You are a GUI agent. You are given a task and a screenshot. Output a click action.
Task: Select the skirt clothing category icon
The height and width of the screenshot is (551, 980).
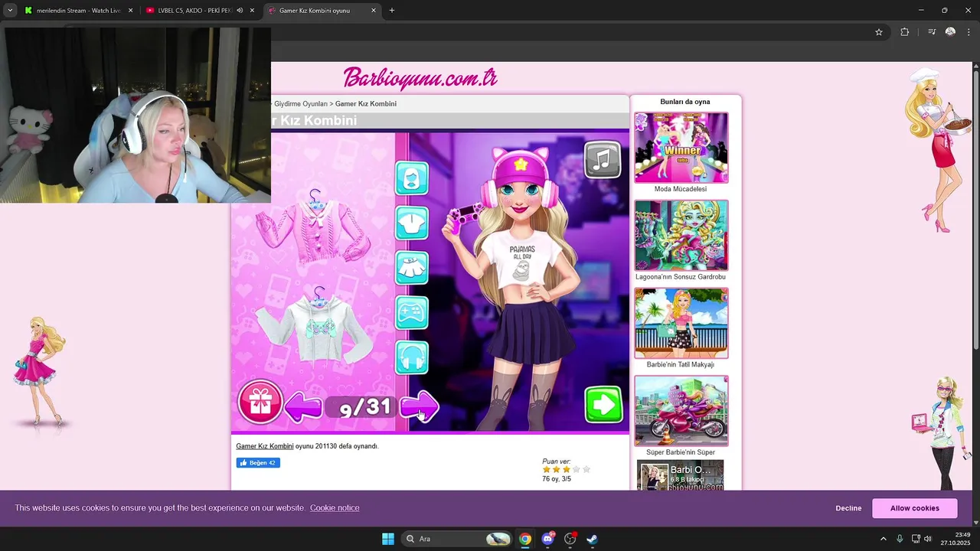[x=412, y=268]
